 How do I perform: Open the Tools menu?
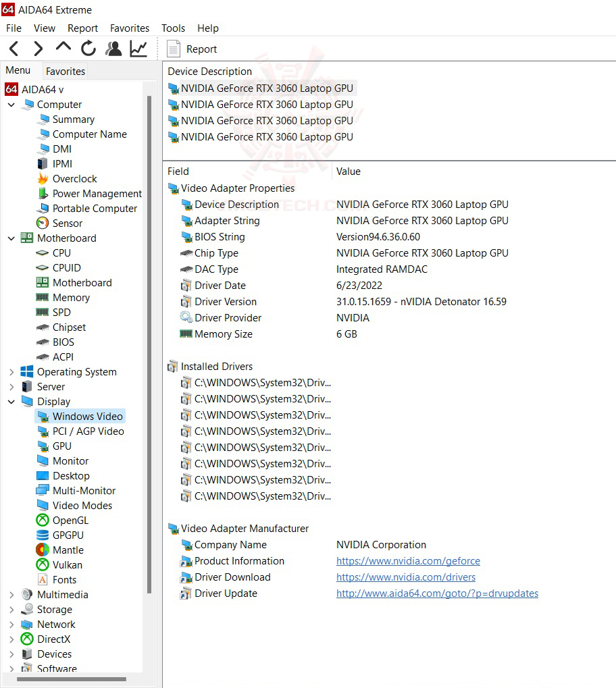173,28
